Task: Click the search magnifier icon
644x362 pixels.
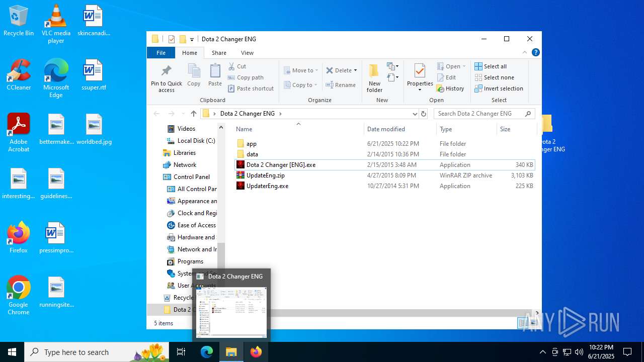Action: [528, 114]
